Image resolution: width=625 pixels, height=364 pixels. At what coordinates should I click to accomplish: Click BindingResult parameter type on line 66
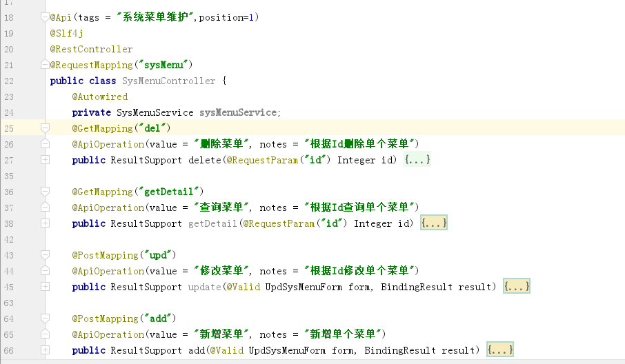click(x=400, y=350)
